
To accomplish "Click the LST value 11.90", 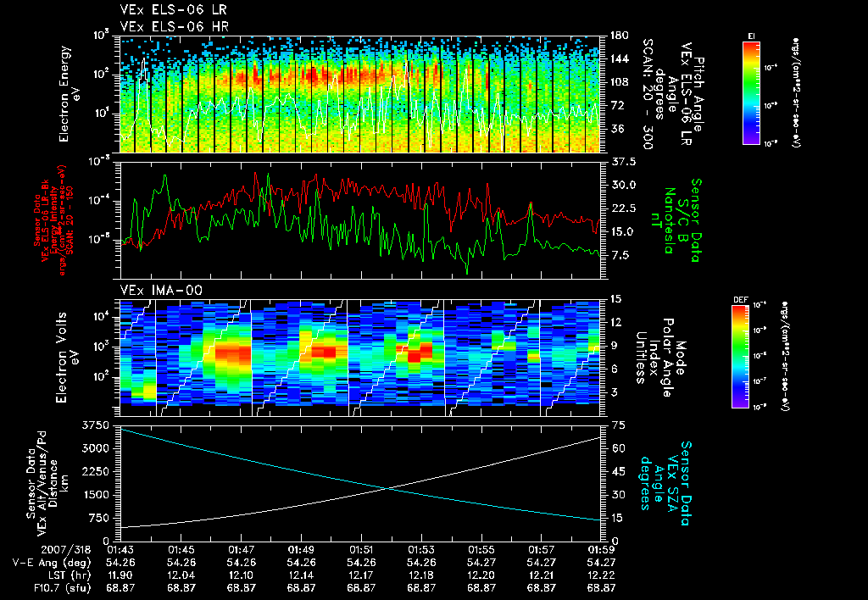I will point(120,575).
